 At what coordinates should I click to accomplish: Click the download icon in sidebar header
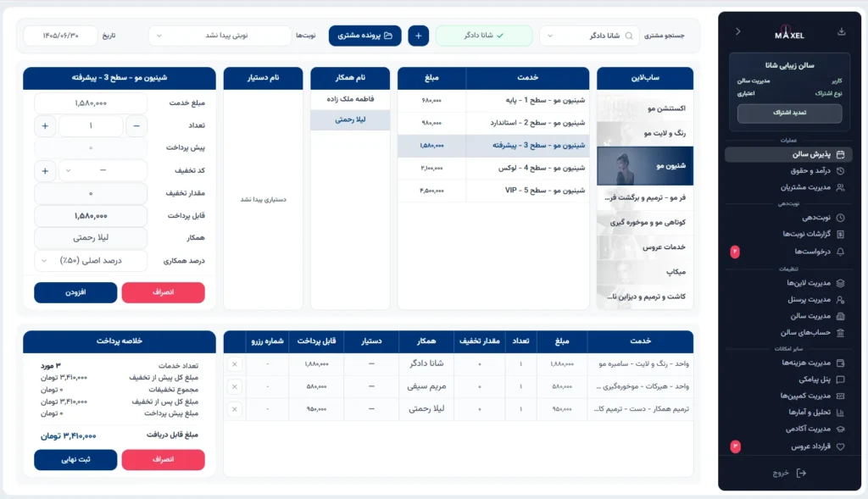click(x=841, y=31)
